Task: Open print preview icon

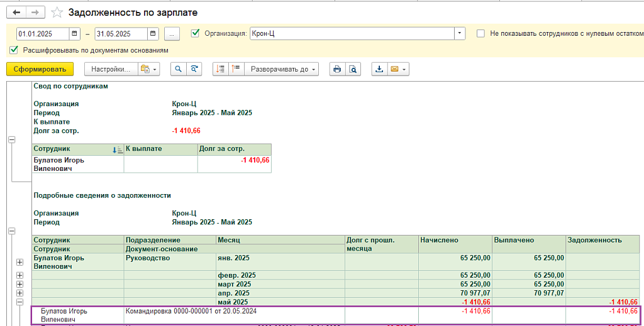Action: coord(353,69)
